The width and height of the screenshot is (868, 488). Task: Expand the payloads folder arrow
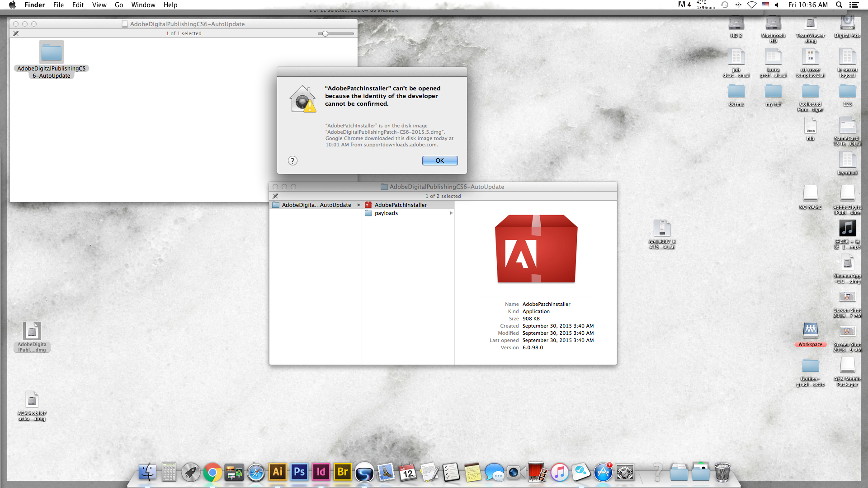click(451, 213)
